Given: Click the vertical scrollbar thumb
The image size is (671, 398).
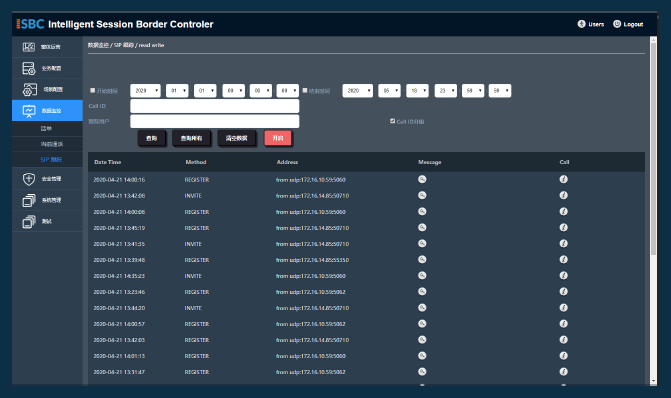Looking at the screenshot, I should coord(653,149).
